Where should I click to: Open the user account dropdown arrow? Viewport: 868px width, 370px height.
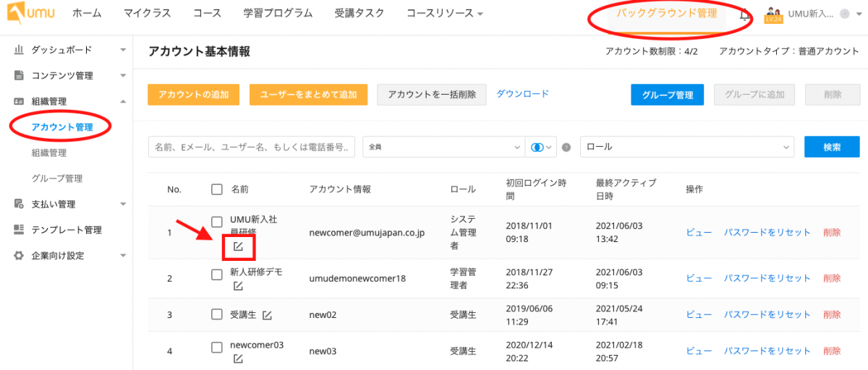(x=859, y=14)
